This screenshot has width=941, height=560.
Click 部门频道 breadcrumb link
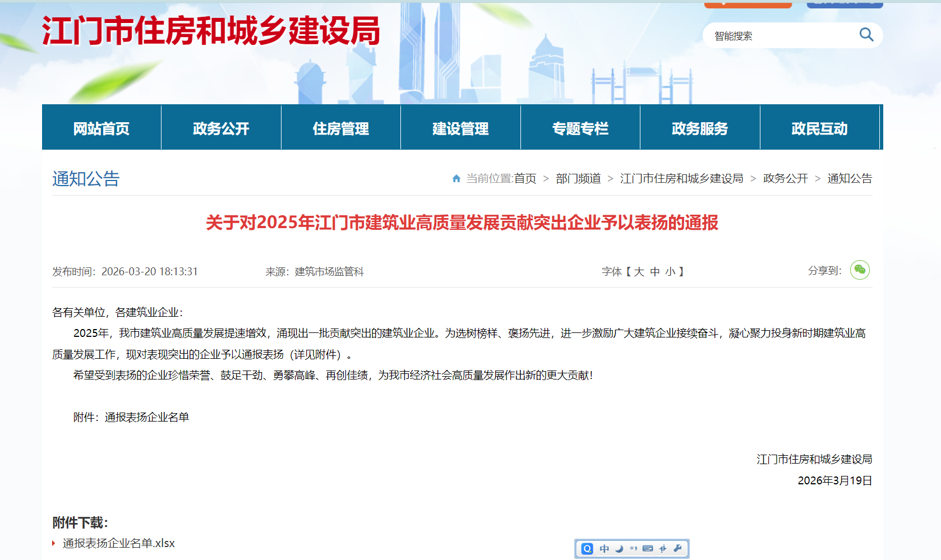(x=578, y=179)
